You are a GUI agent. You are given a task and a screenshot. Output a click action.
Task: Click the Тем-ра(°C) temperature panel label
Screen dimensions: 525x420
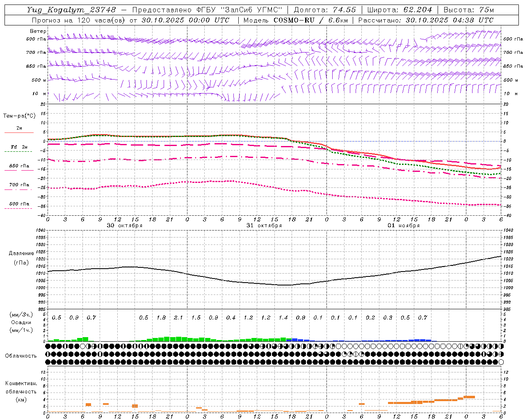coord(19,116)
